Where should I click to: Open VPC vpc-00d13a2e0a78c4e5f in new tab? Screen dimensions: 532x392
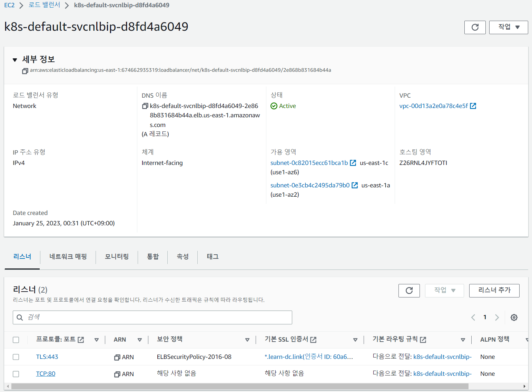point(473,106)
